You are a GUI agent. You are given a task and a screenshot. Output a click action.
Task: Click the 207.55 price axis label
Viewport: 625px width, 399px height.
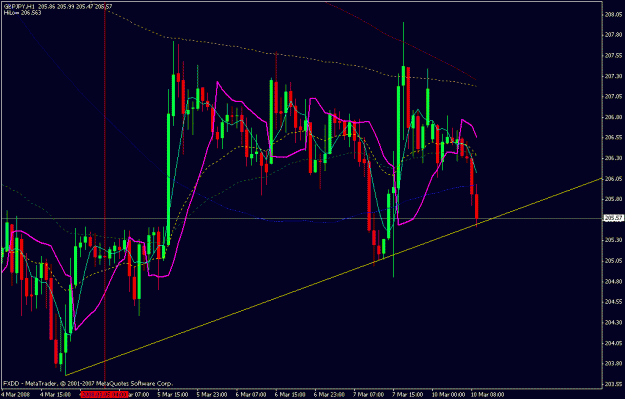[x=613, y=56]
